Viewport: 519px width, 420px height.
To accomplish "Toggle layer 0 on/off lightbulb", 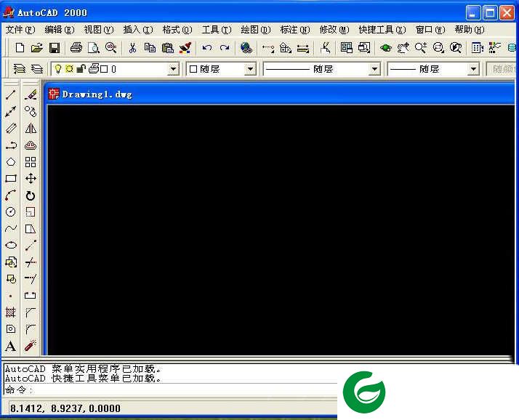I will (58, 69).
